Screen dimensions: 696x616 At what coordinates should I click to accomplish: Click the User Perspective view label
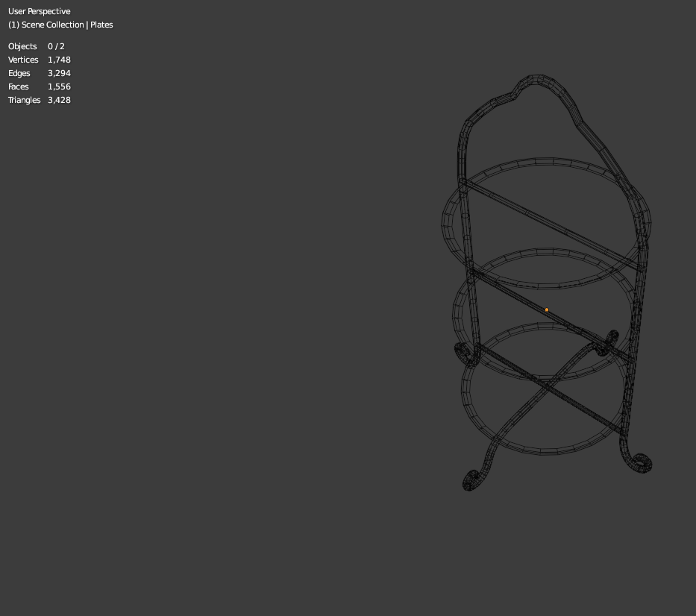39,11
